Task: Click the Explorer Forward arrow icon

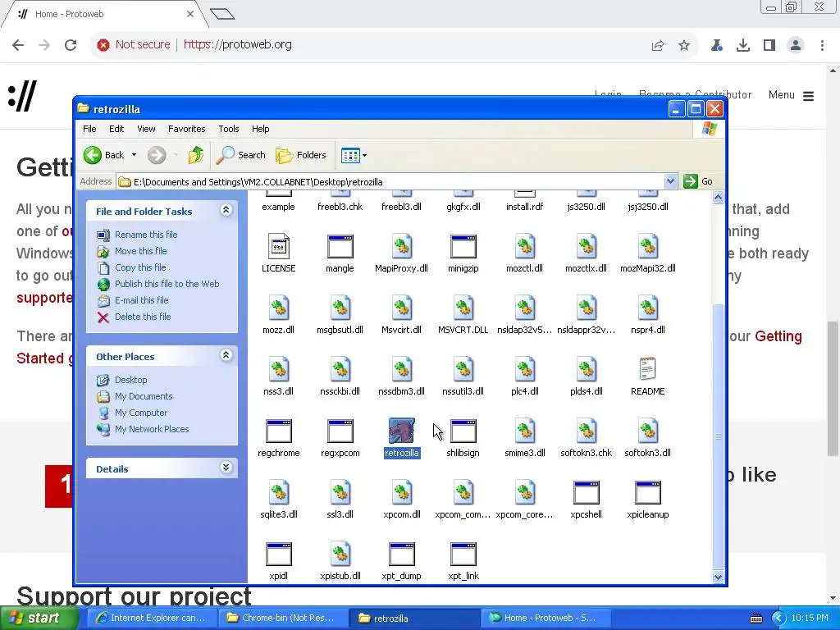Action: point(157,155)
